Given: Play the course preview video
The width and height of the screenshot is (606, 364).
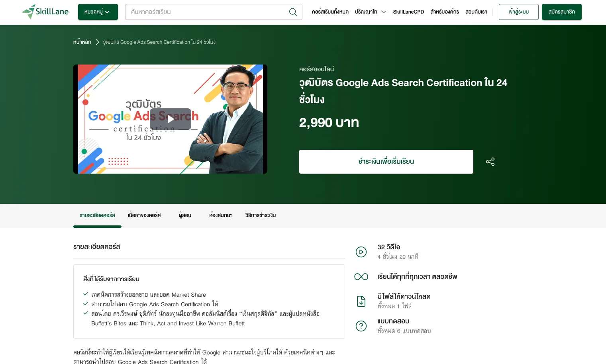Looking at the screenshot, I should tap(171, 119).
